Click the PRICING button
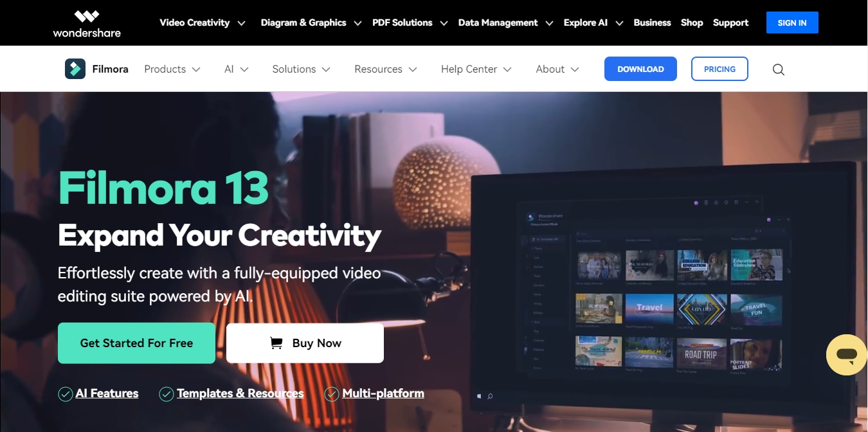This screenshot has width=868, height=432. (x=719, y=69)
